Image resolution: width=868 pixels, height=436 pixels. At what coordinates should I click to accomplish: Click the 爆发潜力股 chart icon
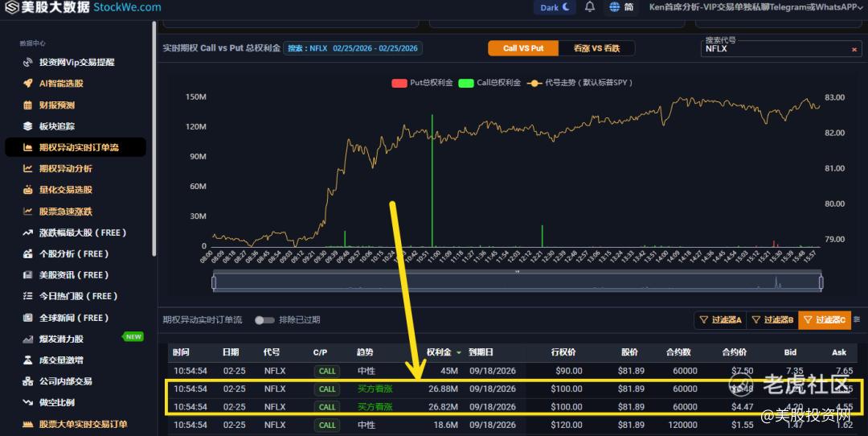tap(27, 339)
